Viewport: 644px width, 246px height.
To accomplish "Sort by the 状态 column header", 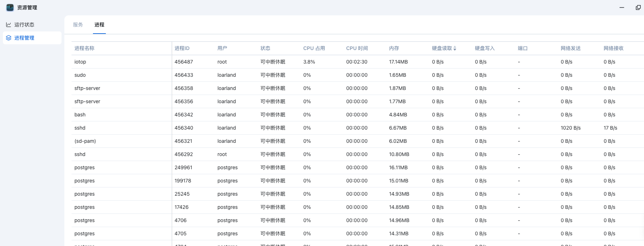I will (265, 48).
